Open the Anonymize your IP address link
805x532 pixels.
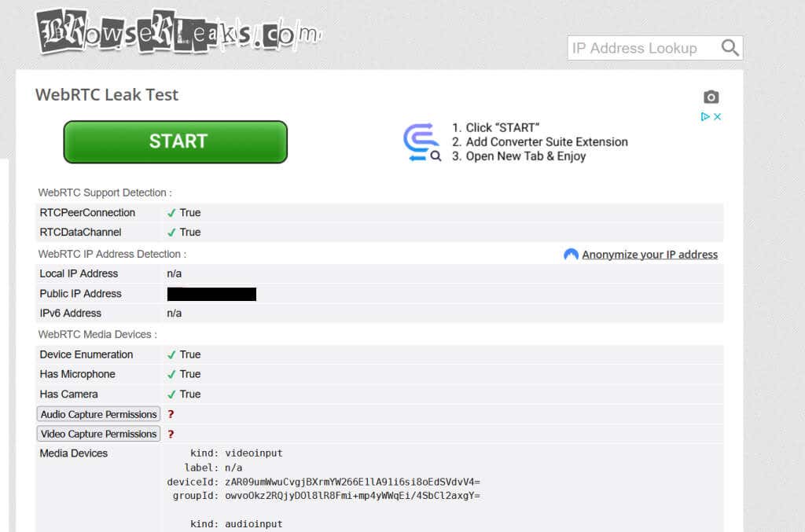click(x=649, y=255)
